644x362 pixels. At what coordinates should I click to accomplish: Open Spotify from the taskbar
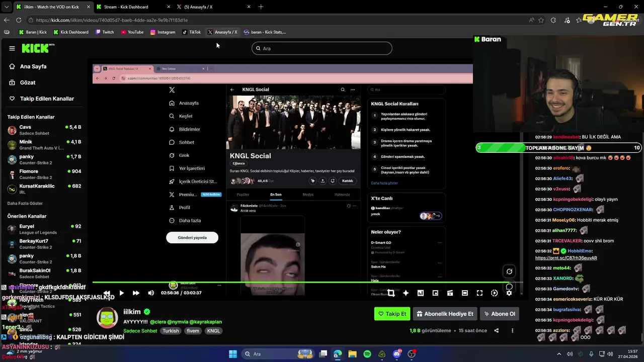coord(367,354)
